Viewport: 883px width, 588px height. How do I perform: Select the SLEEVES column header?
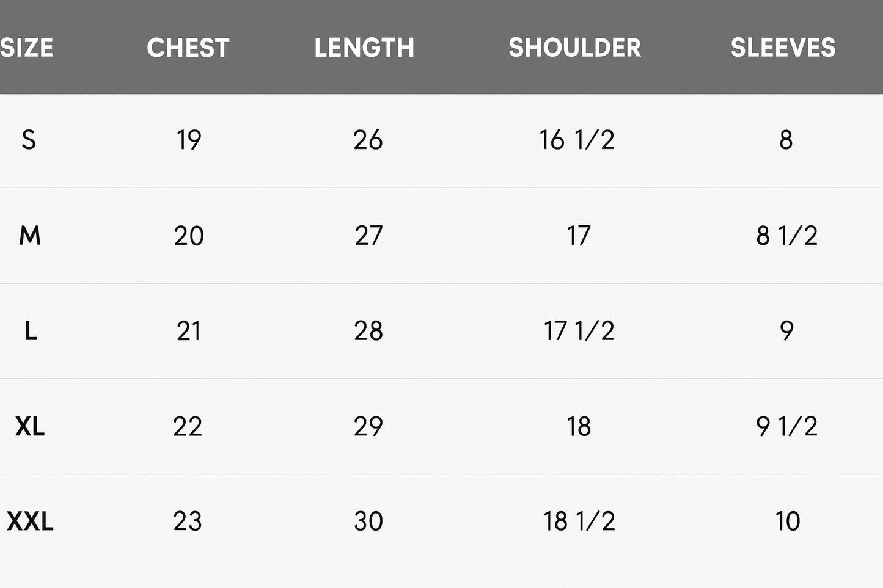pos(783,48)
